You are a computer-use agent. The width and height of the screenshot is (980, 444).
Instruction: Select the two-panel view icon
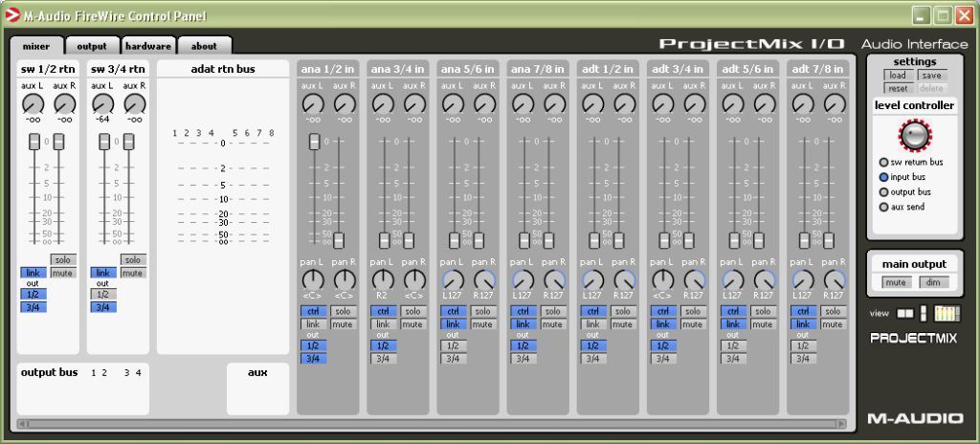(x=903, y=313)
